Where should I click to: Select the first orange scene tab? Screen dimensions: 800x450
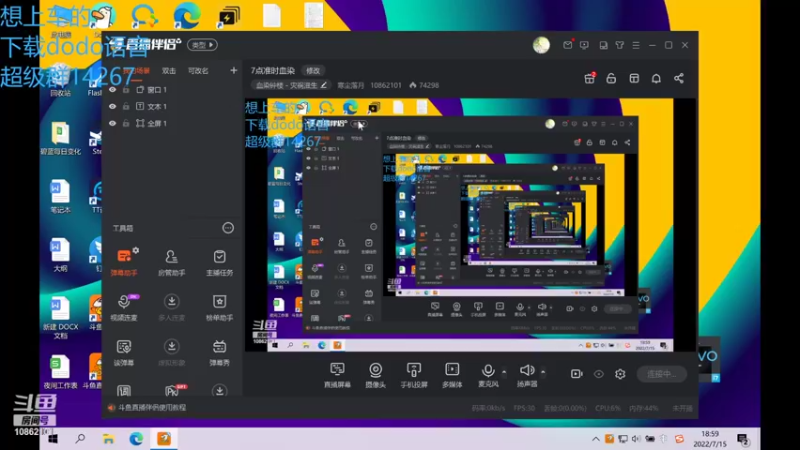(137, 71)
